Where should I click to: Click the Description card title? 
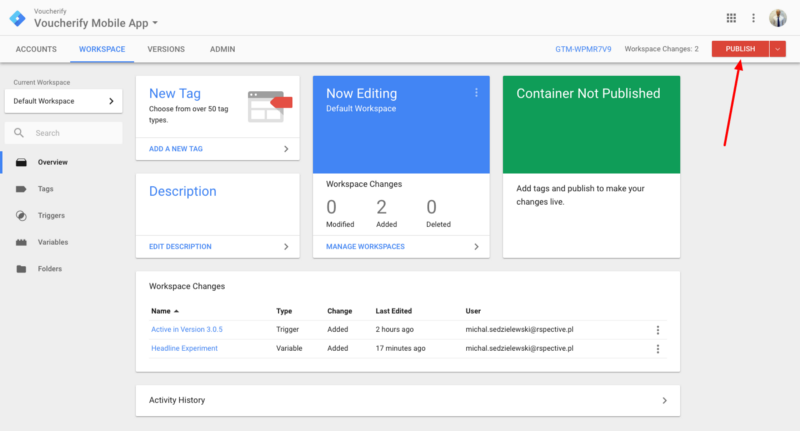click(x=183, y=191)
